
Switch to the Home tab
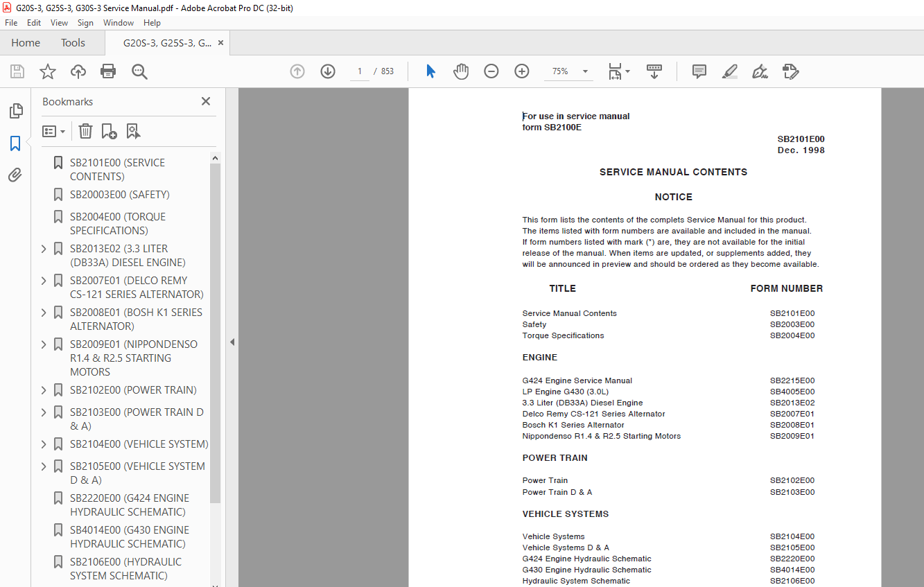(x=26, y=43)
